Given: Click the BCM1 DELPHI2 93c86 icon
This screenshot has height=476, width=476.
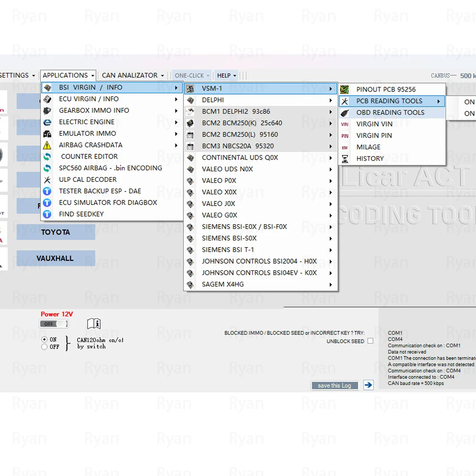Looking at the screenshot, I should coord(190,112).
